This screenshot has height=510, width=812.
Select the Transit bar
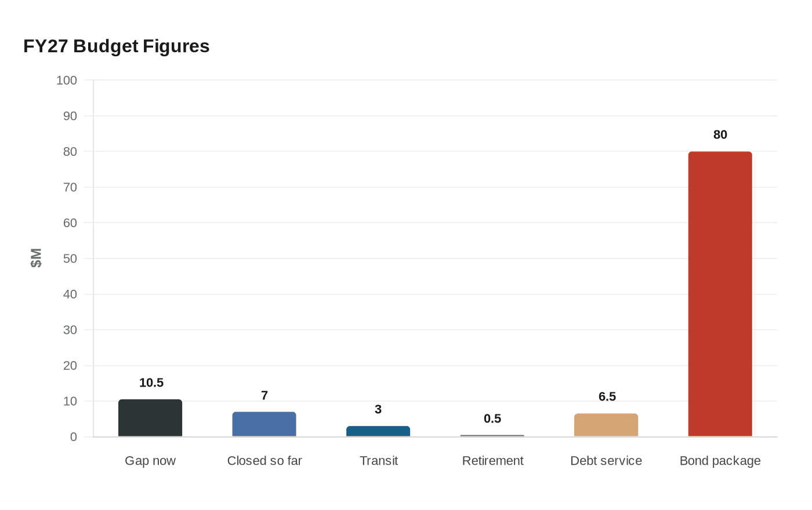(x=378, y=432)
